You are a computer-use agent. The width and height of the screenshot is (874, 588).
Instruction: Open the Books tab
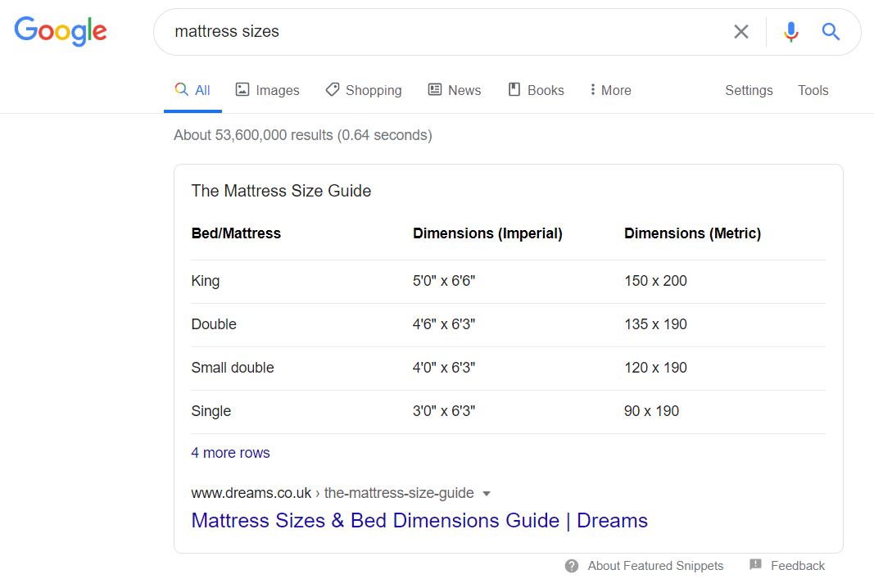(537, 90)
